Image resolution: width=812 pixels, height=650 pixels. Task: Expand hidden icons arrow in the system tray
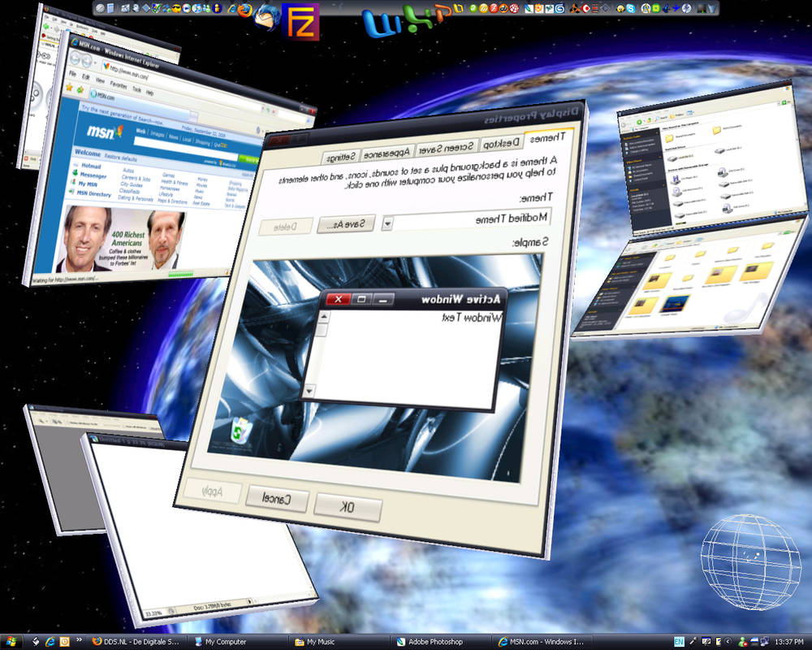click(727, 640)
